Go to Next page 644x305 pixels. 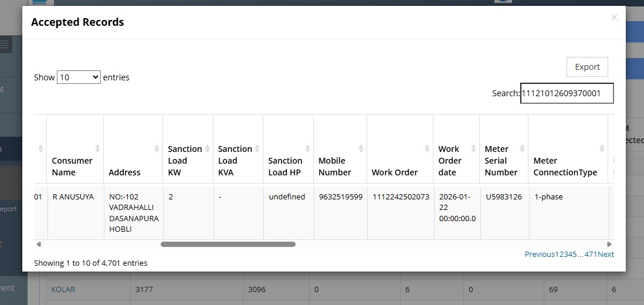point(606,254)
